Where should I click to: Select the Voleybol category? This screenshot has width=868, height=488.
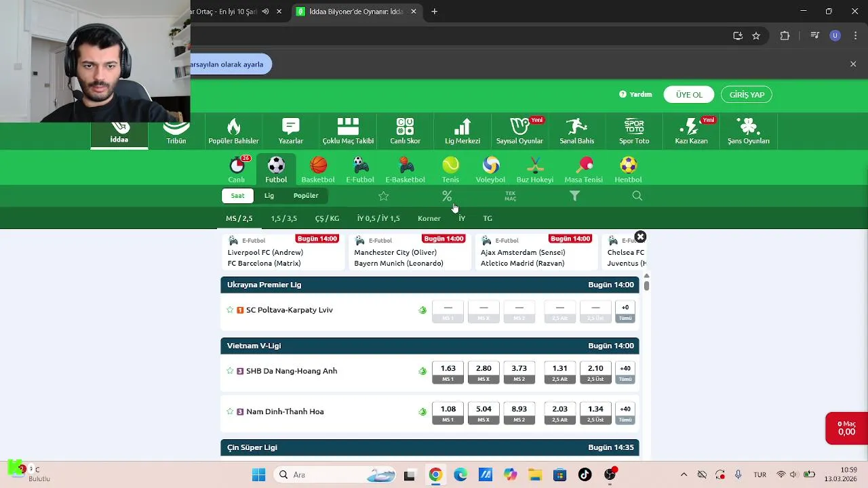click(490, 169)
